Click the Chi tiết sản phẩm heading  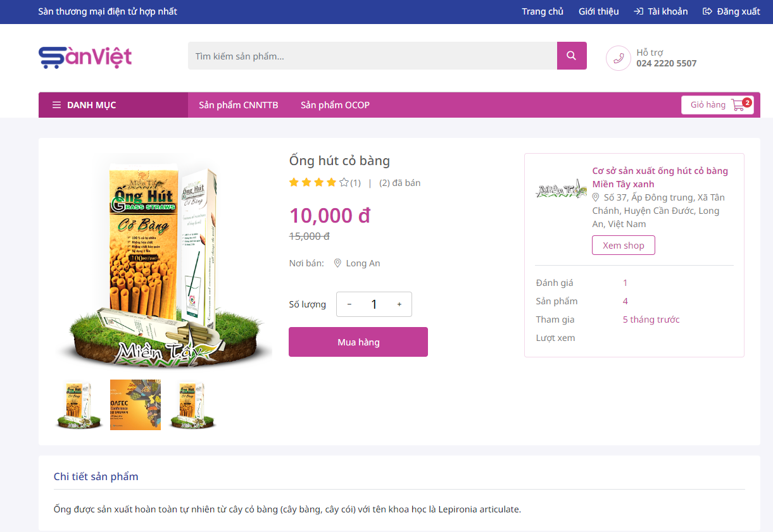pyautogui.click(x=96, y=476)
